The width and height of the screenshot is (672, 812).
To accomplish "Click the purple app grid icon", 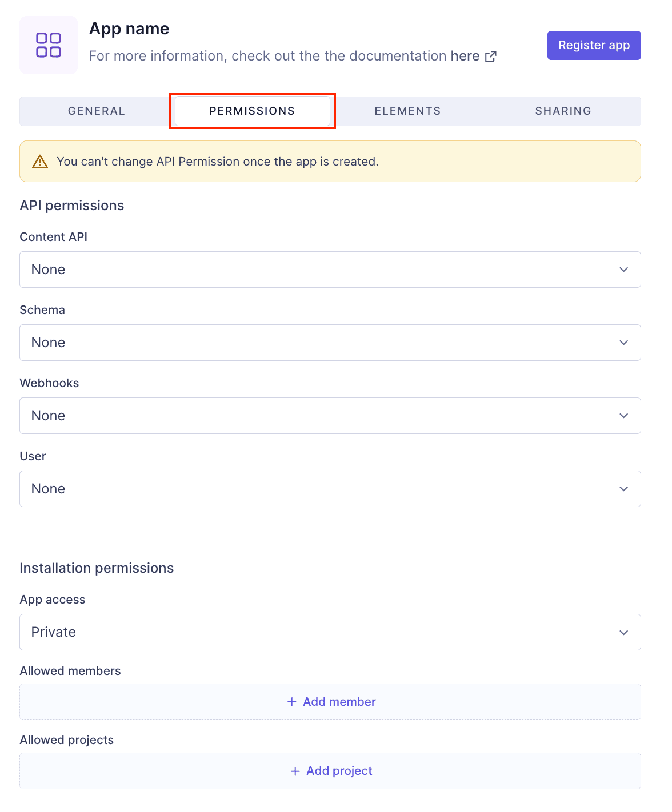I will click(x=48, y=45).
